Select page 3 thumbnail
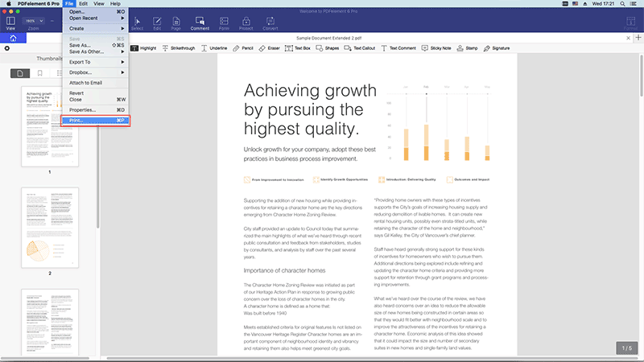644x362 pixels. point(50,323)
